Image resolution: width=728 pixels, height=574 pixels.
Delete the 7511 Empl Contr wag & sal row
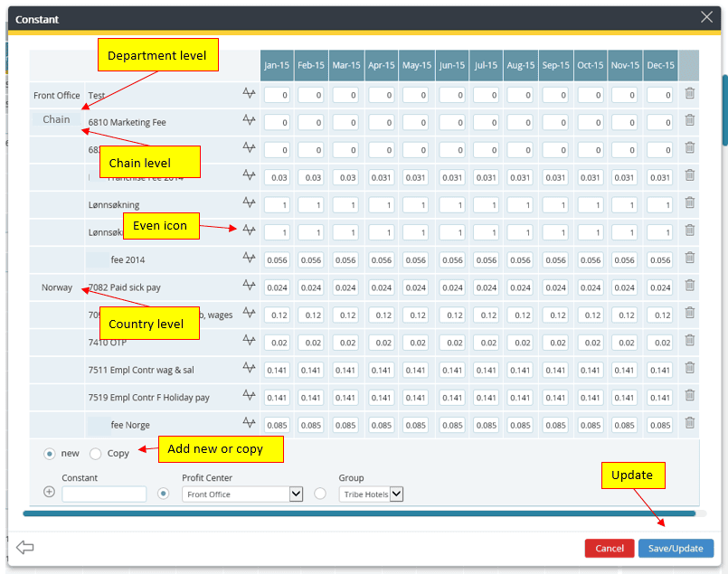point(689,368)
